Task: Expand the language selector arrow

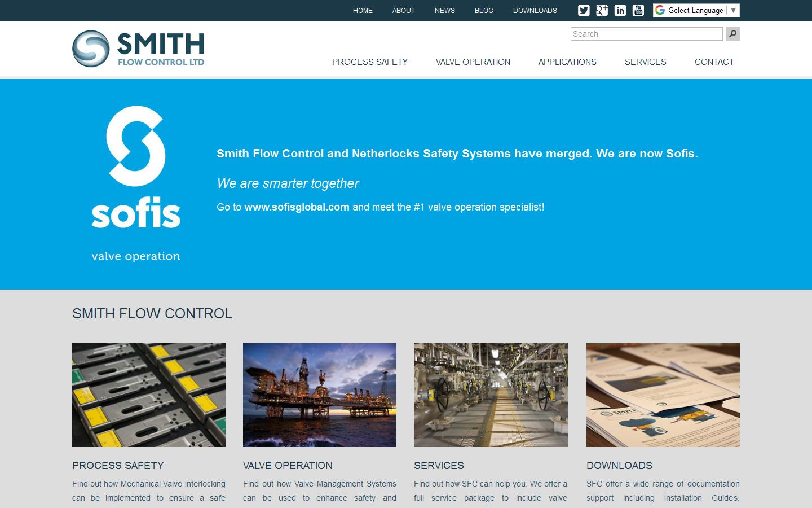Action: click(x=732, y=10)
